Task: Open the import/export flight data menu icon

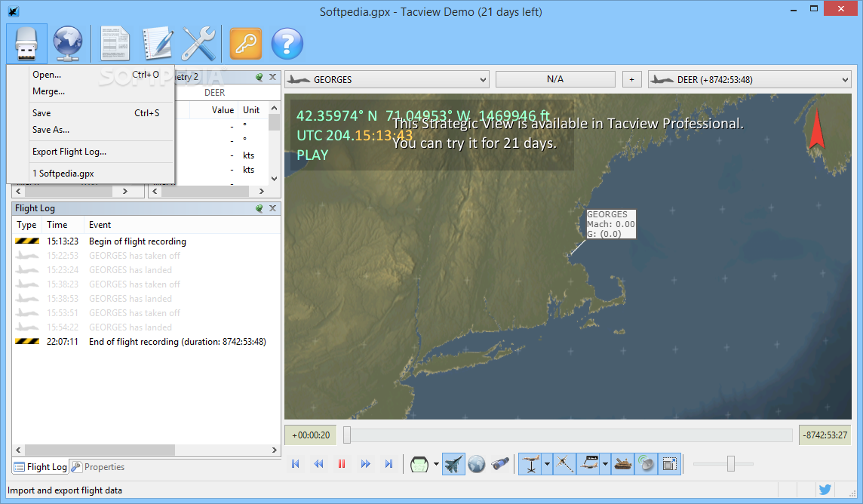Action: tap(26, 44)
